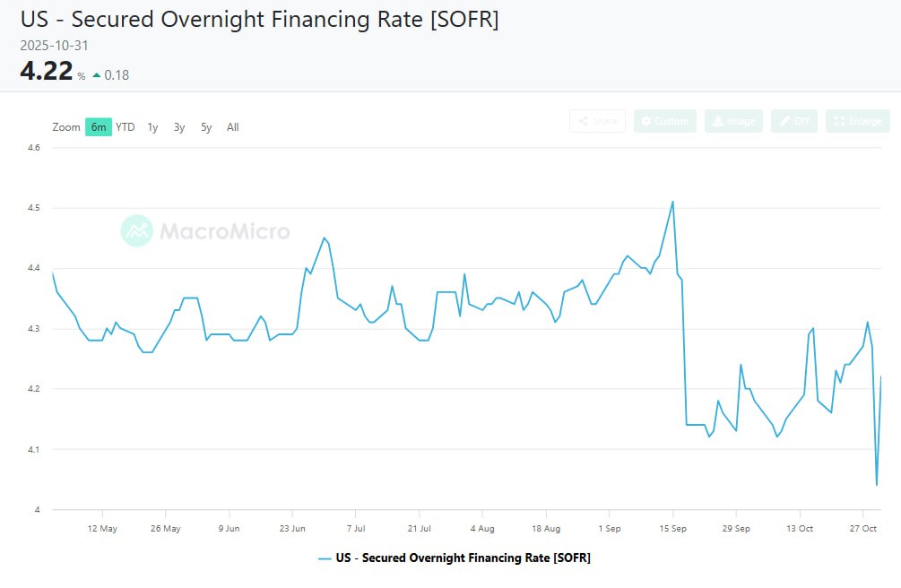Toggle the SOFR series legend label
Viewport: 901px width, 588px height.
[463, 558]
